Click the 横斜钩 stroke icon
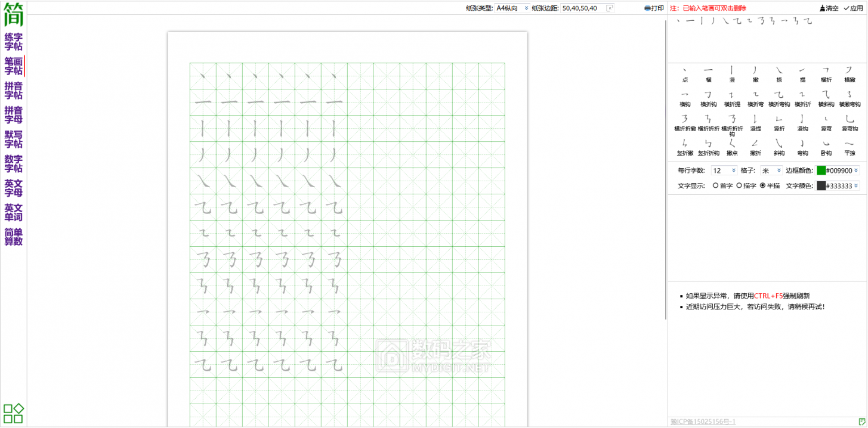The height and width of the screenshot is (428, 868). (826, 97)
